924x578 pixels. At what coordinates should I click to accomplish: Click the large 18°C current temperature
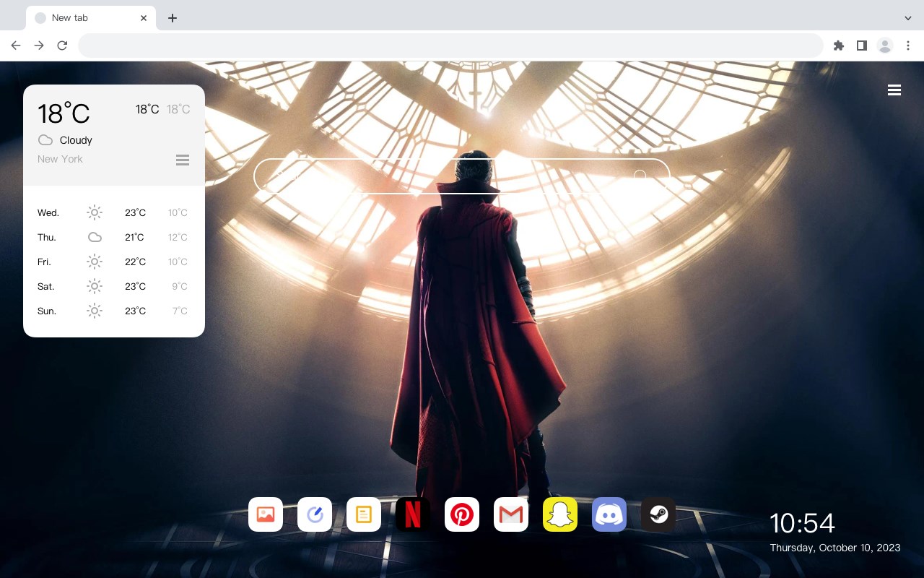pos(64,113)
